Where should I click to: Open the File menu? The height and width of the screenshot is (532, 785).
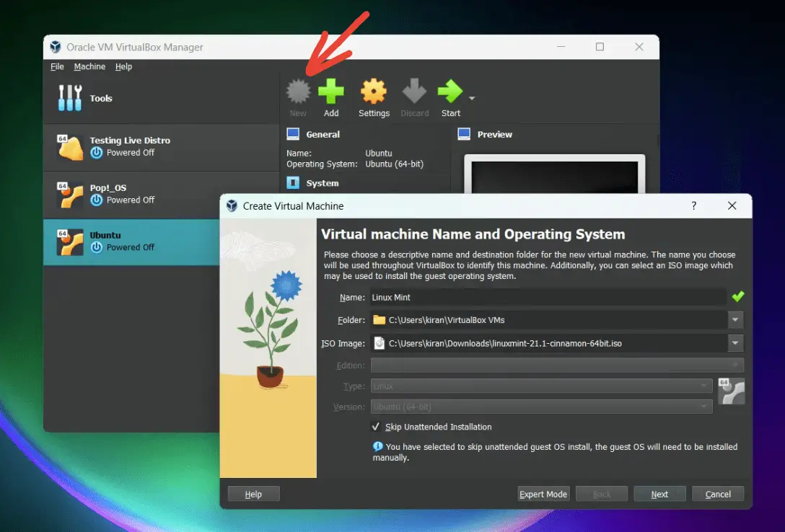tap(57, 66)
